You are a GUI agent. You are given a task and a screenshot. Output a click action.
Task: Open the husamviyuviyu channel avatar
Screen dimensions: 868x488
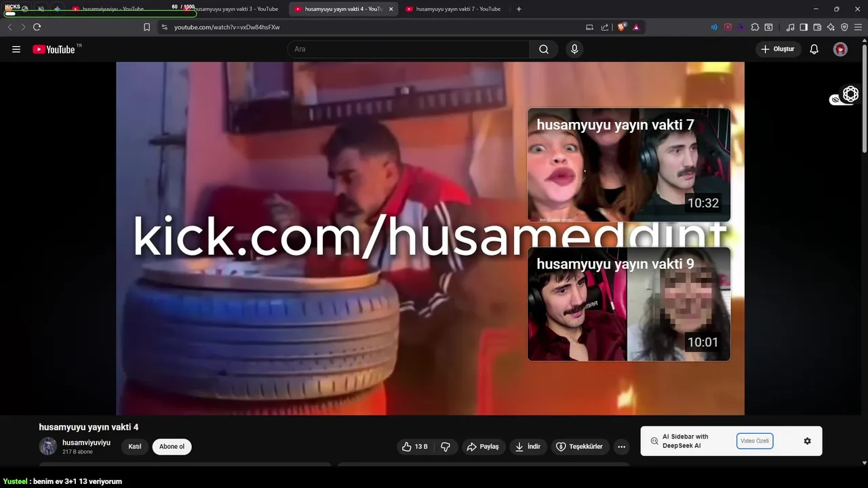coord(47,446)
